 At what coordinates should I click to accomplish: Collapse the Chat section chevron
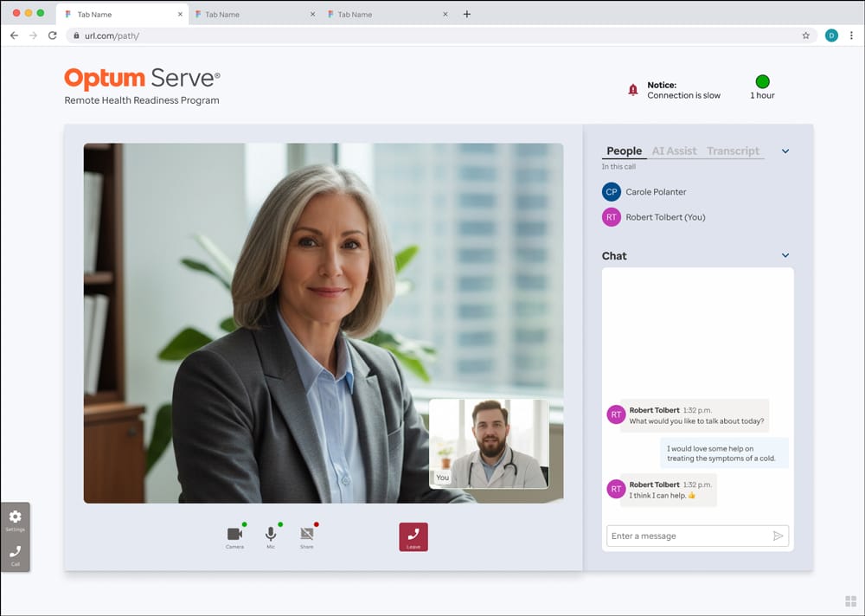pyautogui.click(x=785, y=255)
